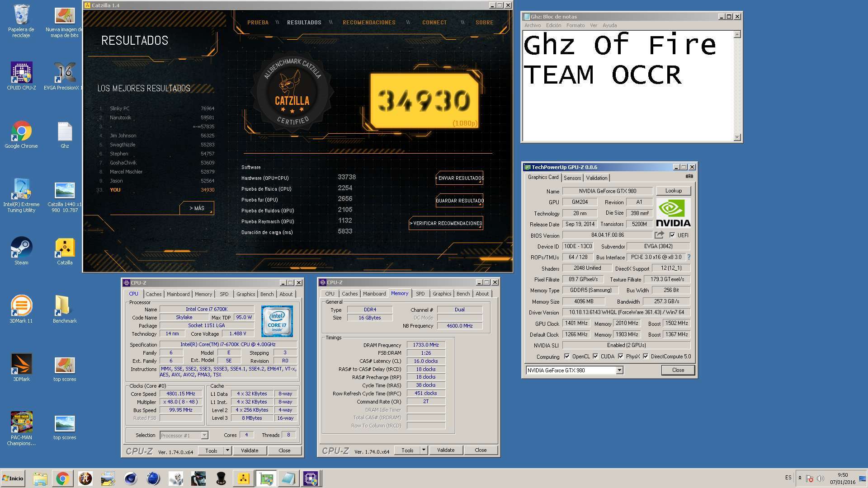This screenshot has height=488, width=868.
Task: Click ENVIAR RESULTADOS button in Catzilla
Action: tap(459, 178)
